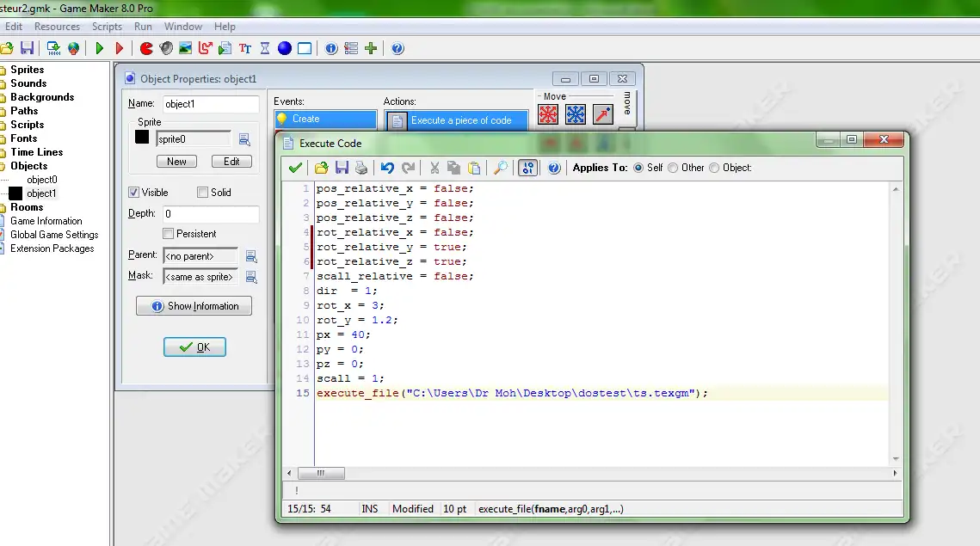
Task: Open extension packages green plus icon
Action: [371, 48]
